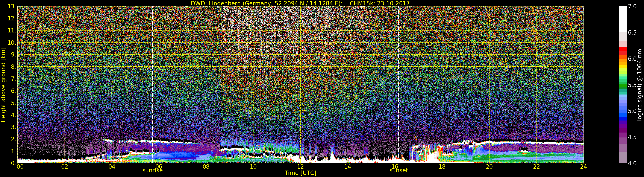Image resolution: width=644 pixels, height=177 pixels.
Task: Click the height axis tick '2.'
Action: click(x=13, y=139)
